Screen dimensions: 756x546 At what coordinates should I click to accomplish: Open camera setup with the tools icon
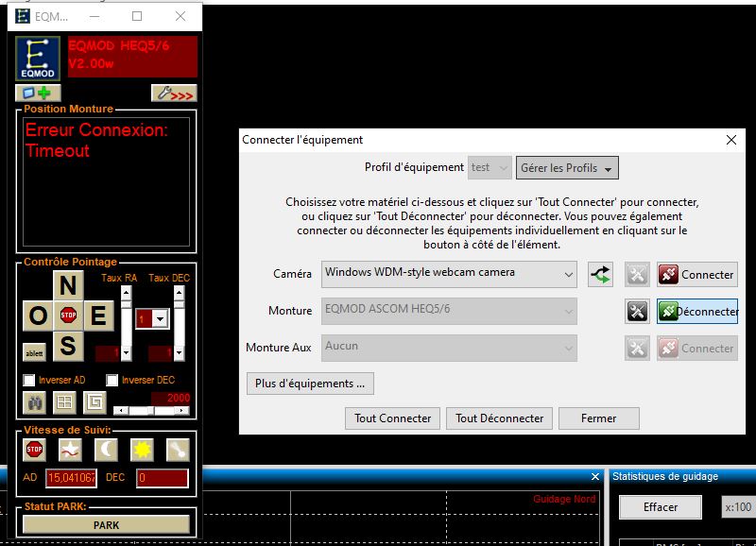pyautogui.click(x=637, y=275)
